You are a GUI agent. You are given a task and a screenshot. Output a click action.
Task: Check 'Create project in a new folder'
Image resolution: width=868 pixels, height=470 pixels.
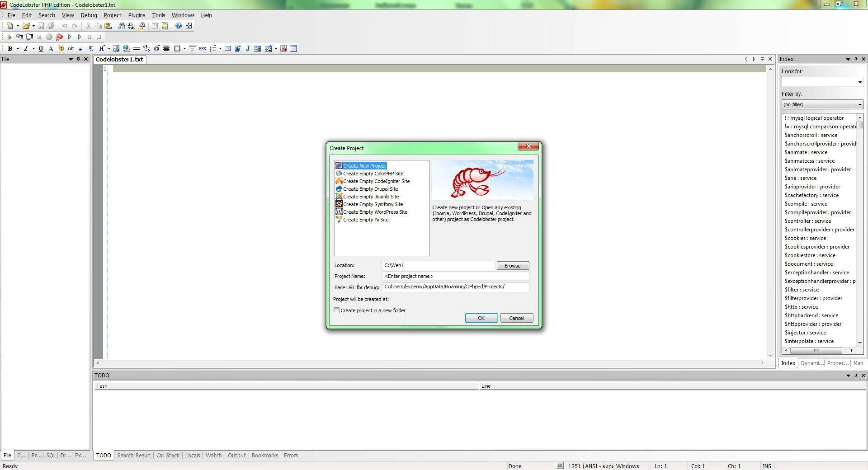[x=336, y=310]
